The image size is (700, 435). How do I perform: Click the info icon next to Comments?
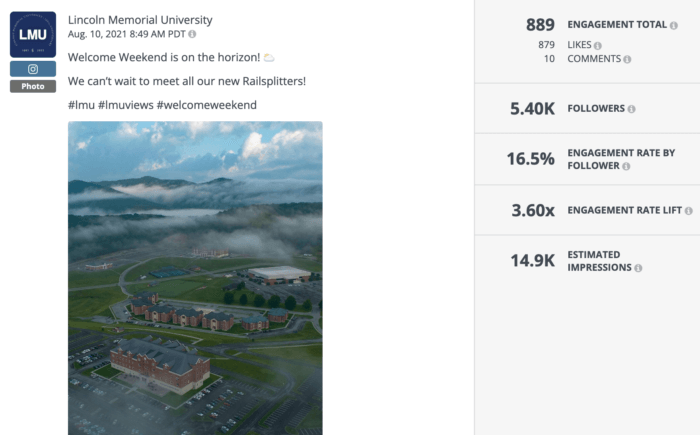pos(627,59)
